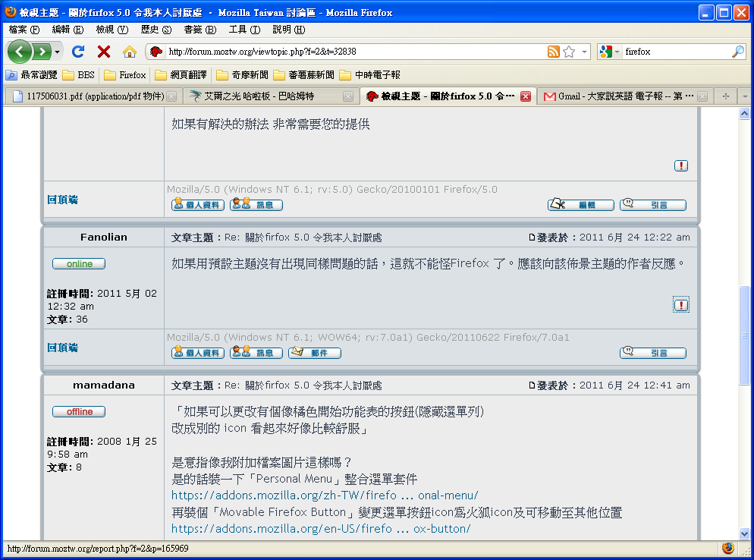Click Fanolian's green online status badge
754x560 pixels.
(79, 263)
